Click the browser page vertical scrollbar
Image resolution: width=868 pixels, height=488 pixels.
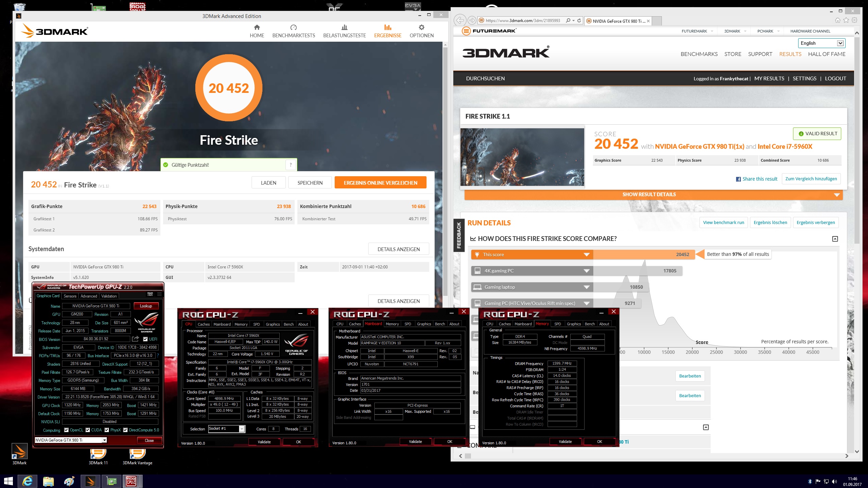(857, 141)
